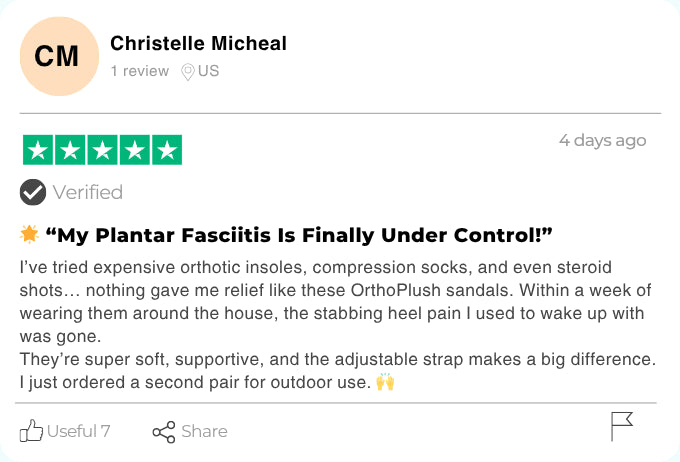The width and height of the screenshot is (680, 462).
Task: Click the first green rating star
Action: click(x=38, y=150)
